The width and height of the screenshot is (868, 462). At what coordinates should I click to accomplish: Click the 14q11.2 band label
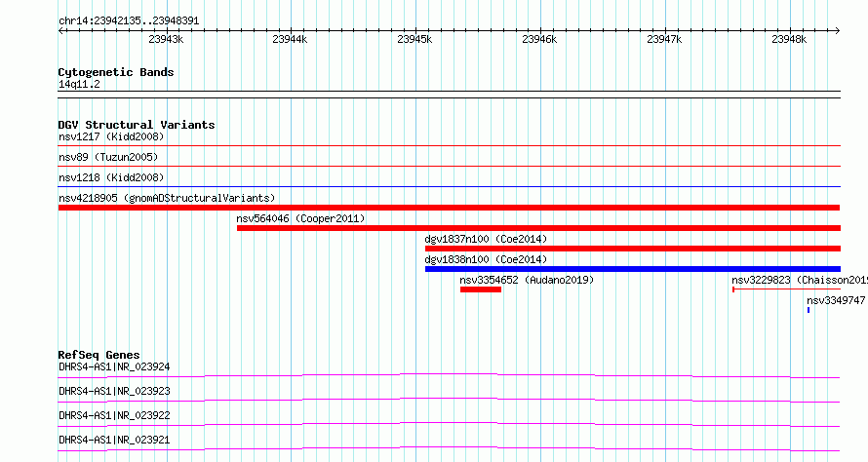point(79,84)
